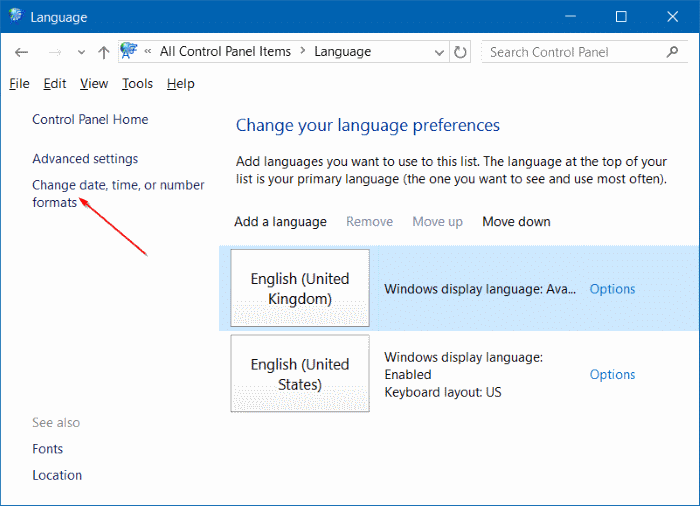
Task: Open the File menu
Action: [x=19, y=84]
